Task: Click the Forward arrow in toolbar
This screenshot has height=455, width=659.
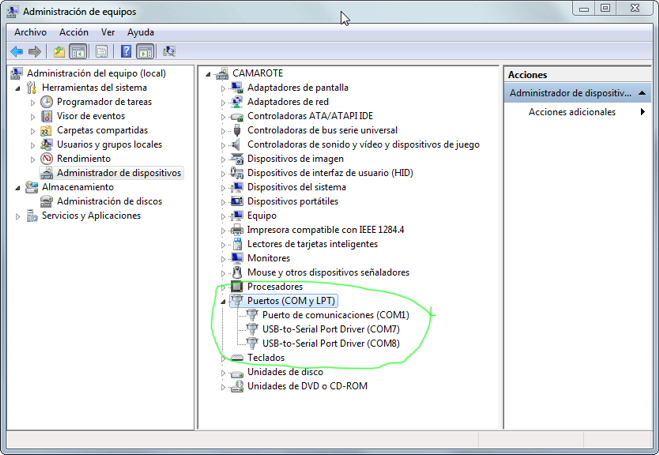Action: [x=35, y=51]
